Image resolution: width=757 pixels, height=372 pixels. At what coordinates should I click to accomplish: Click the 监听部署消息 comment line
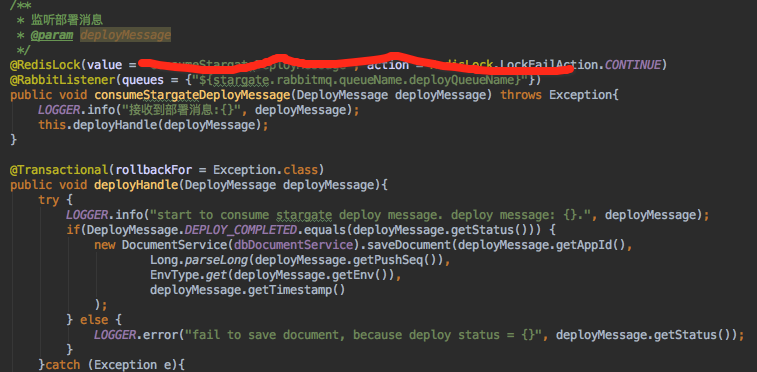pyautogui.click(x=67, y=20)
